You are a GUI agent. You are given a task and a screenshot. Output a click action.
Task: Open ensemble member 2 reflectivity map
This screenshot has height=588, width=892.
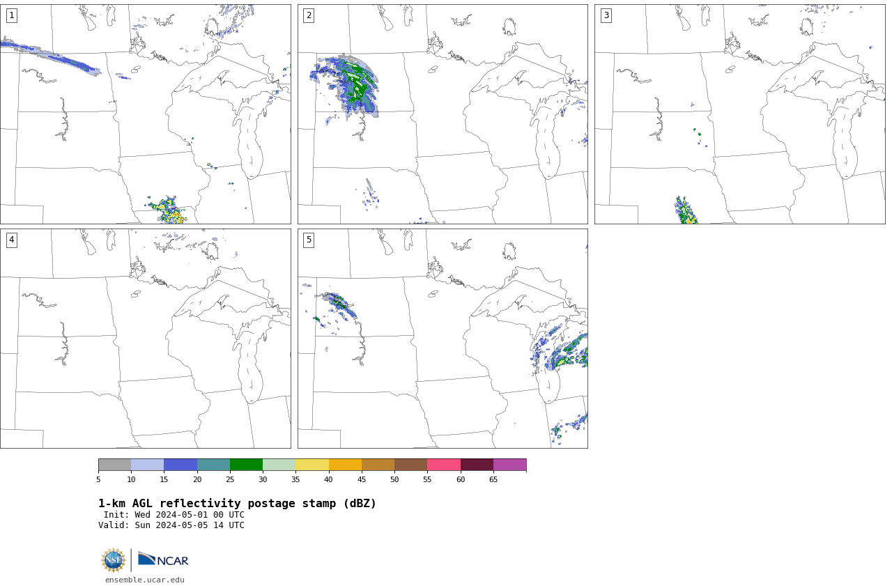pyautogui.click(x=443, y=114)
